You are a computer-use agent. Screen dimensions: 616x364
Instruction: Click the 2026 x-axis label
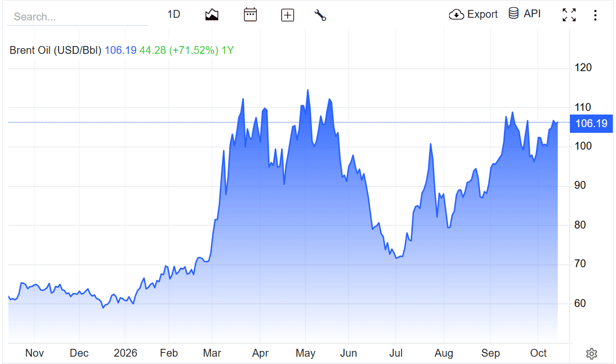tap(125, 353)
